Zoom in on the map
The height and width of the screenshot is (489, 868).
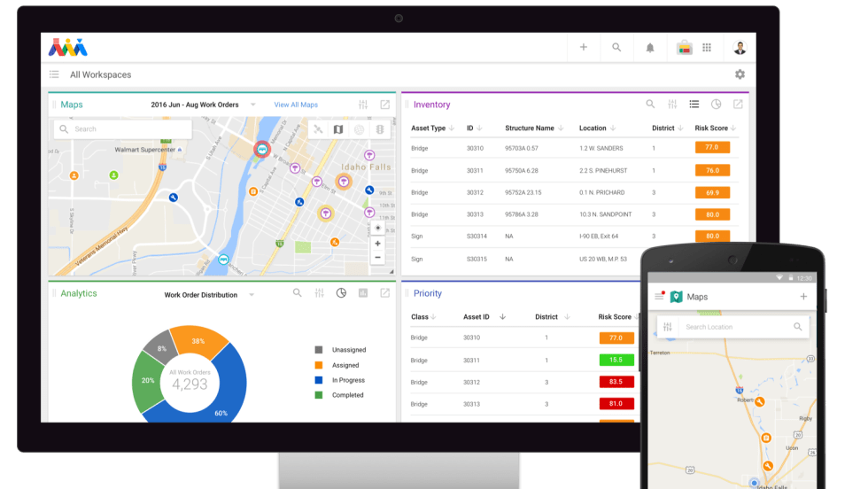pos(378,243)
